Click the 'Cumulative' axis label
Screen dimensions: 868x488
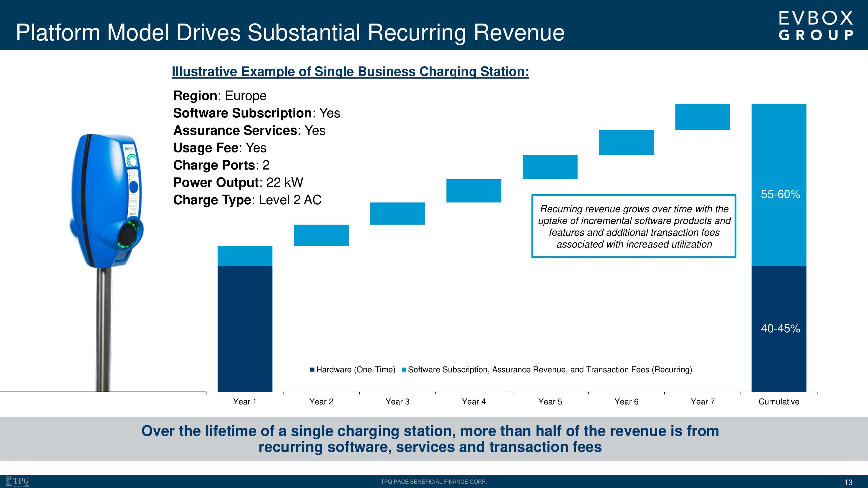779,402
